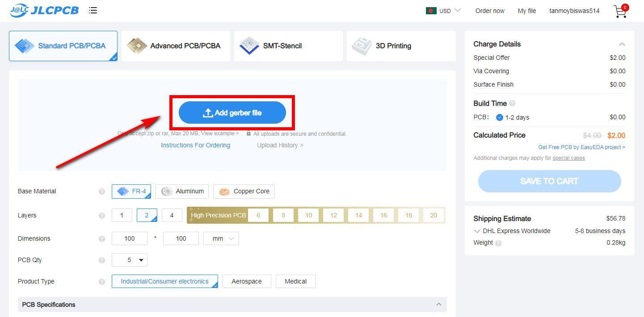
Task: Select Copper Core base material
Action: click(244, 191)
